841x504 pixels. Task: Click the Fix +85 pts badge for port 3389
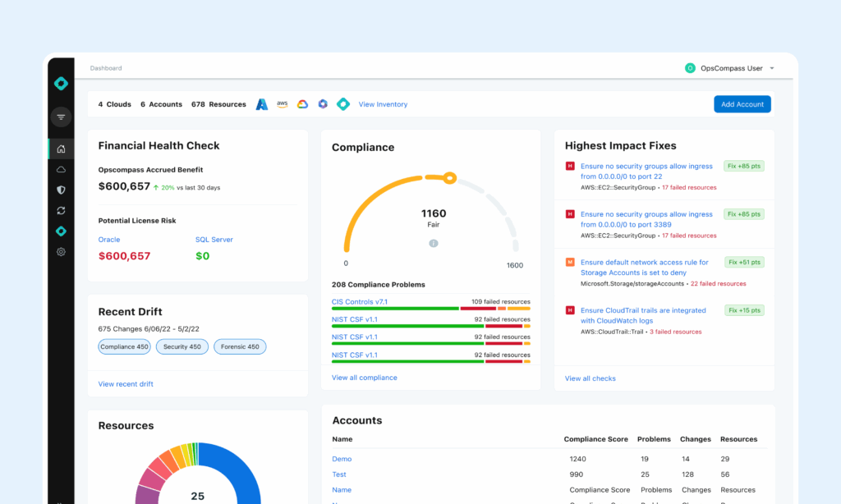pos(744,214)
